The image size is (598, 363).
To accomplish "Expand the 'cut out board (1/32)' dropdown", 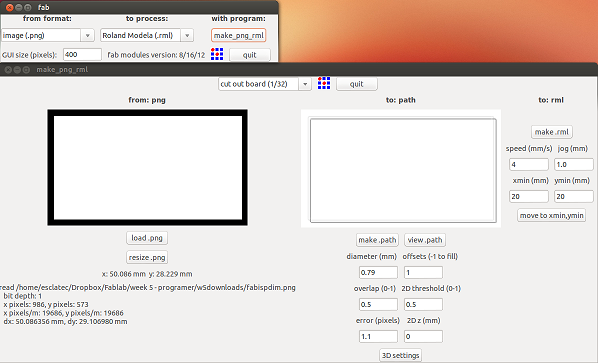I will pos(305,84).
